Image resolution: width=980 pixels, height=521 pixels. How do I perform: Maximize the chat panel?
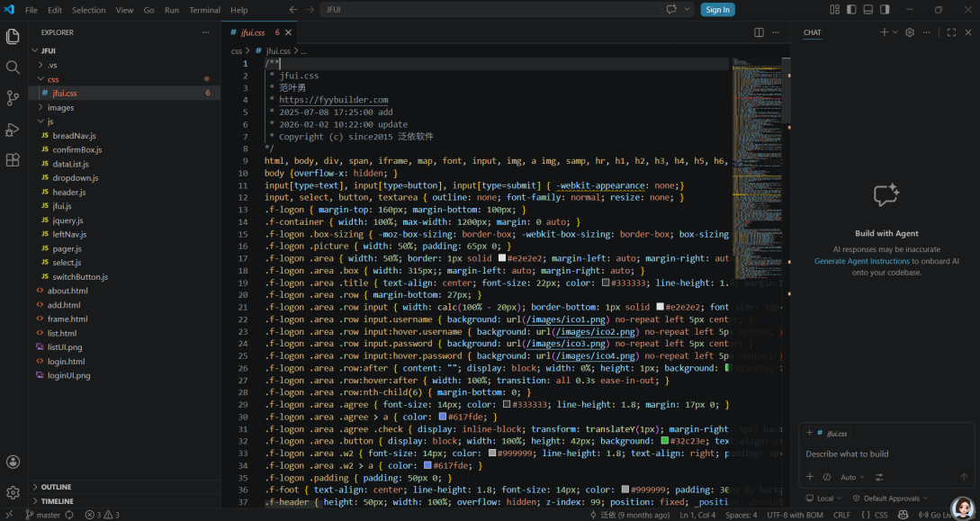click(x=951, y=32)
